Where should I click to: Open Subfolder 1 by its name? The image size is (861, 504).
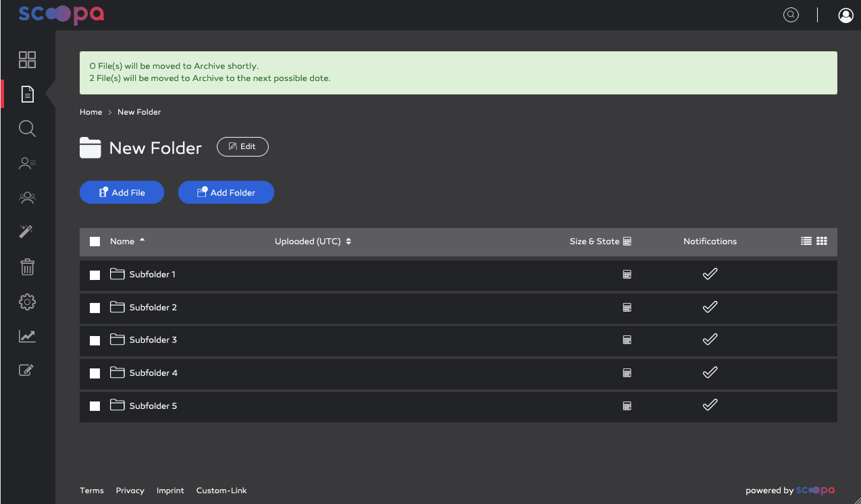[153, 275]
